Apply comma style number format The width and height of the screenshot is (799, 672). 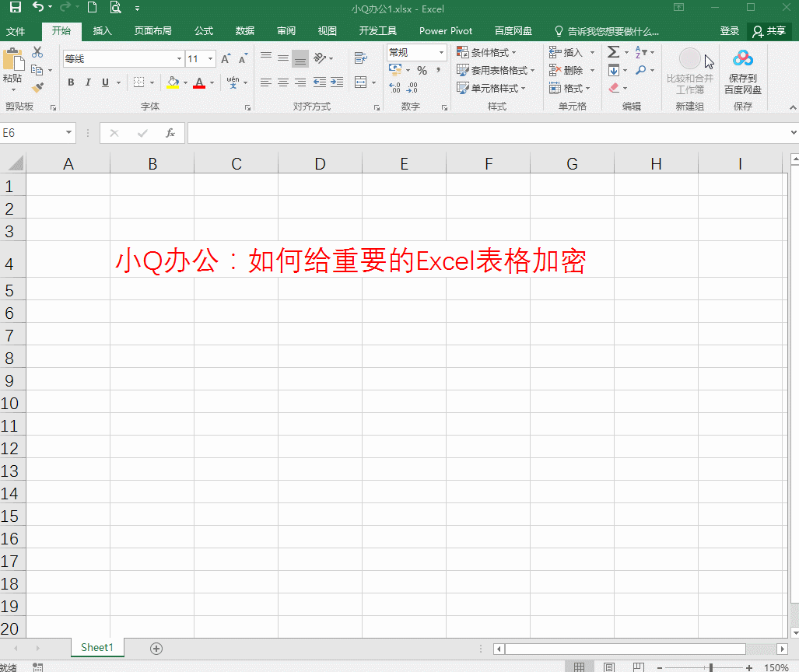(438, 70)
